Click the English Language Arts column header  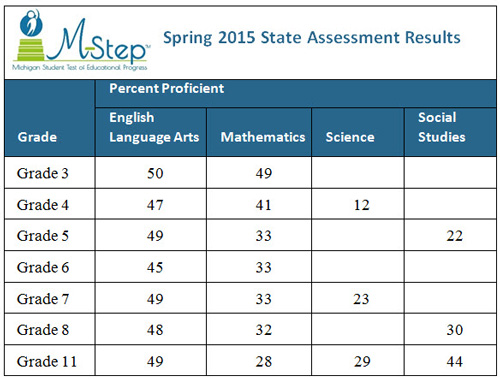(154, 127)
